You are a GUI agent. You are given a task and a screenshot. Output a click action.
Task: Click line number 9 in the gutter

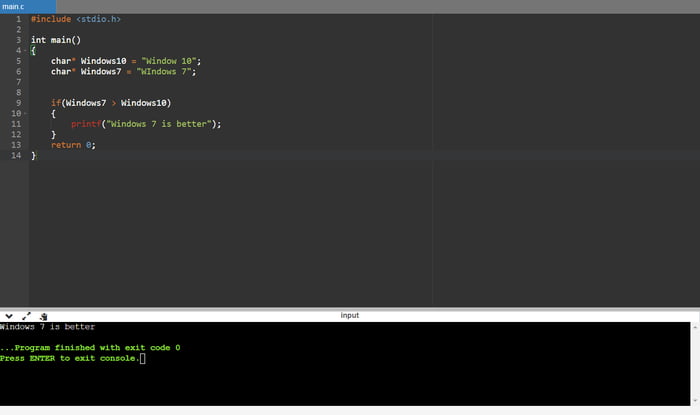click(x=17, y=103)
